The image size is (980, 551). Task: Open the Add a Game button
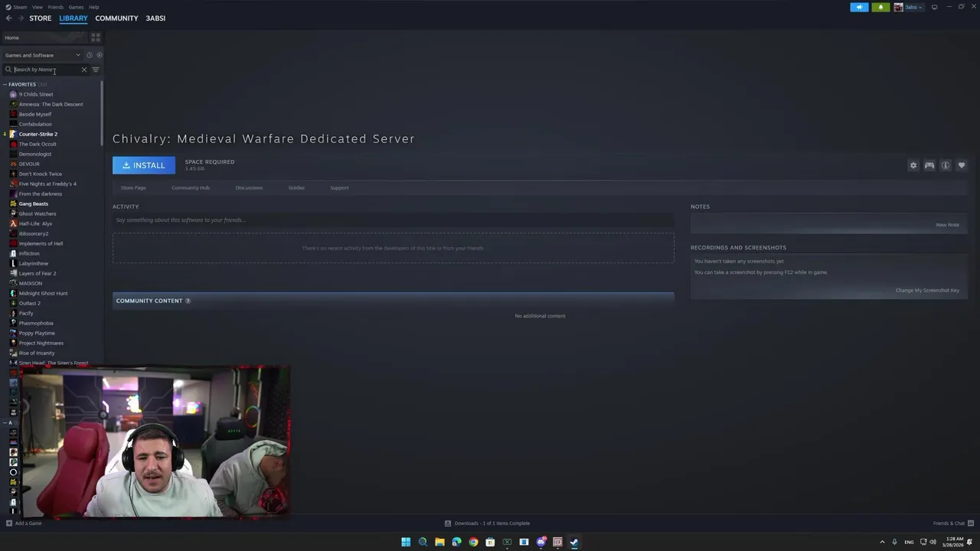coord(24,523)
